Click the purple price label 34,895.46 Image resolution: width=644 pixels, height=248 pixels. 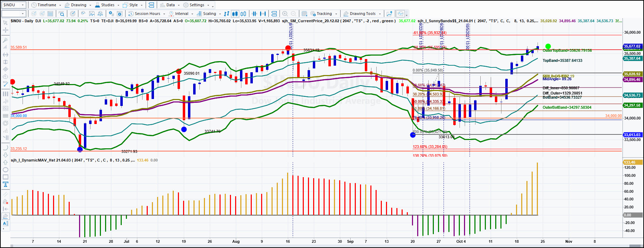[x=632, y=80]
